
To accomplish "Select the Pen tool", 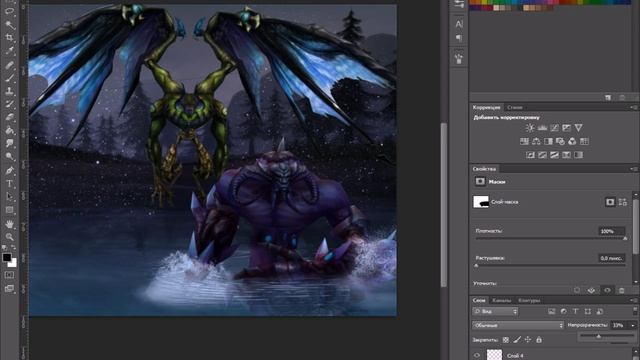I will pos(10,171).
